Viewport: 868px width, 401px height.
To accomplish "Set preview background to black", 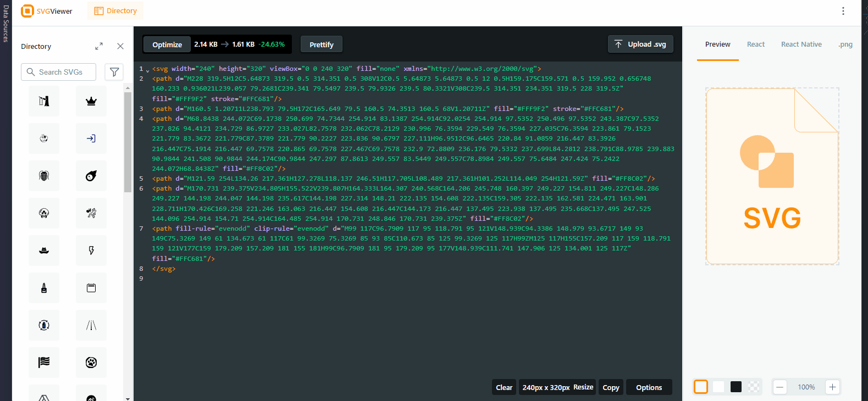I will [x=736, y=387].
